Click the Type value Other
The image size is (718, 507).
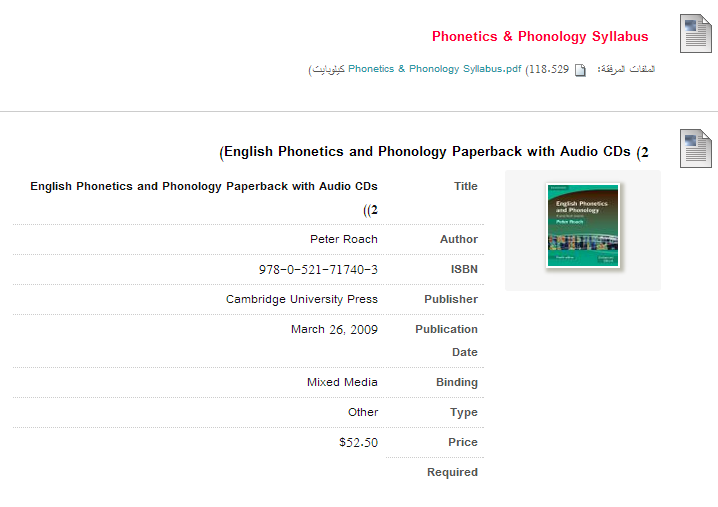(x=363, y=412)
